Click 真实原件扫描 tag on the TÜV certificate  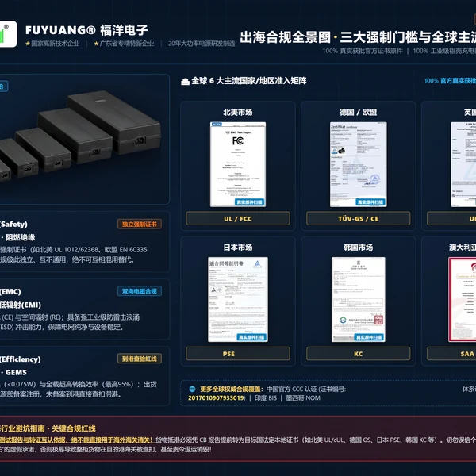370,202
